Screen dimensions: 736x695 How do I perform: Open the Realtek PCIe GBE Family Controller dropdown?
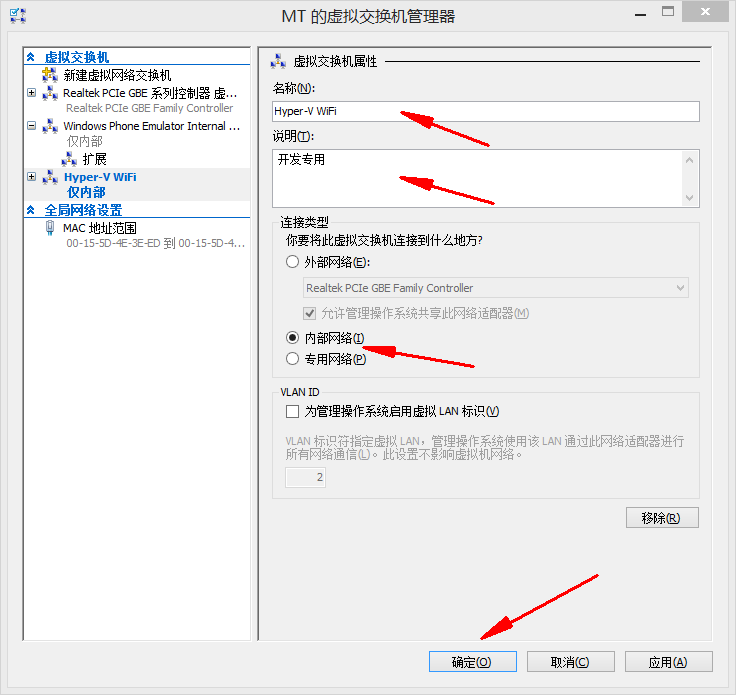496,288
